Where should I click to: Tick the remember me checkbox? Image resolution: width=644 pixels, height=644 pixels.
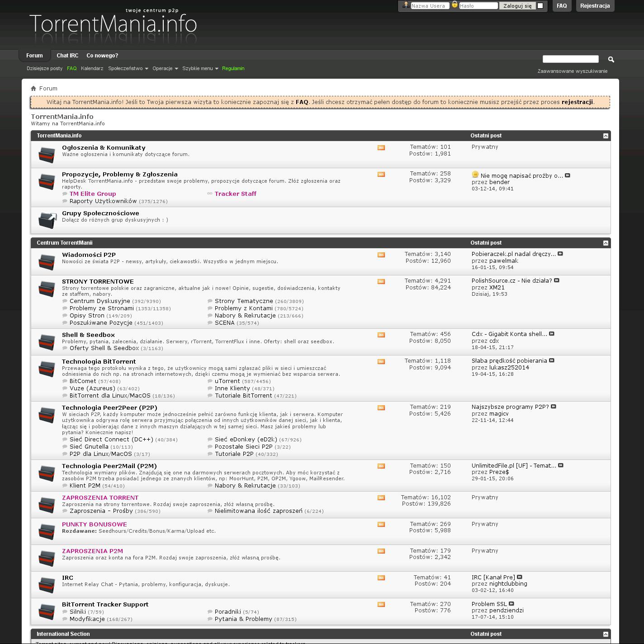(540, 6)
